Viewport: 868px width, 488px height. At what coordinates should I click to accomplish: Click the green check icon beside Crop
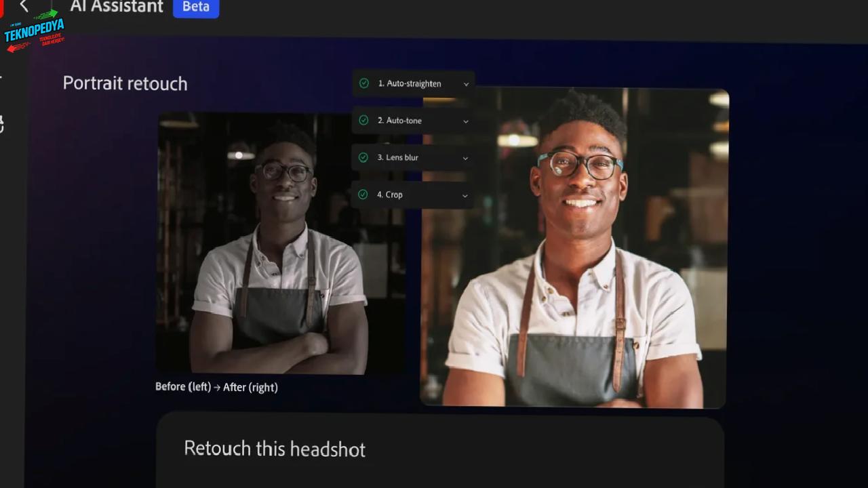tap(364, 195)
